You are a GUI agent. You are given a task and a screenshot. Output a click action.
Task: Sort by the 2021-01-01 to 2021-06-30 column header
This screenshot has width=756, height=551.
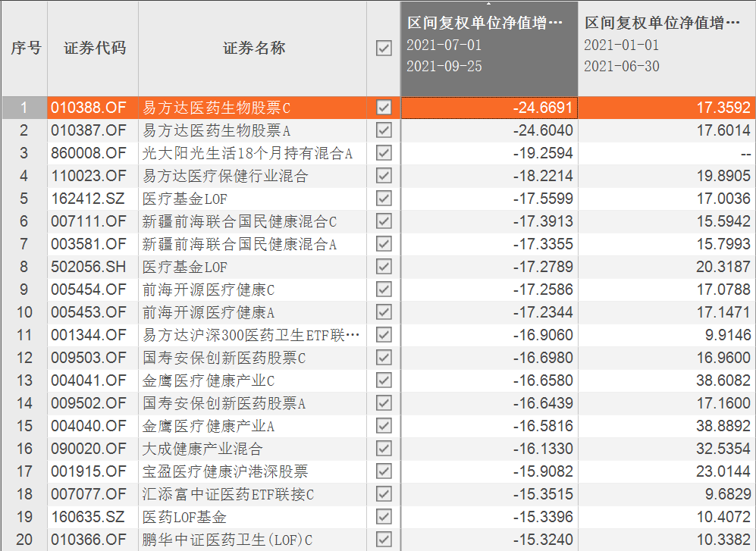[667, 49]
